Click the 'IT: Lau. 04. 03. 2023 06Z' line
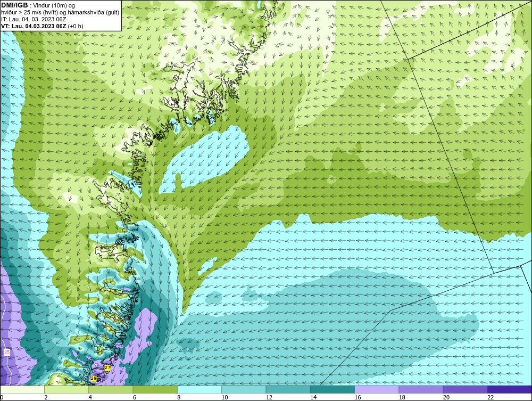 point(34,19)
